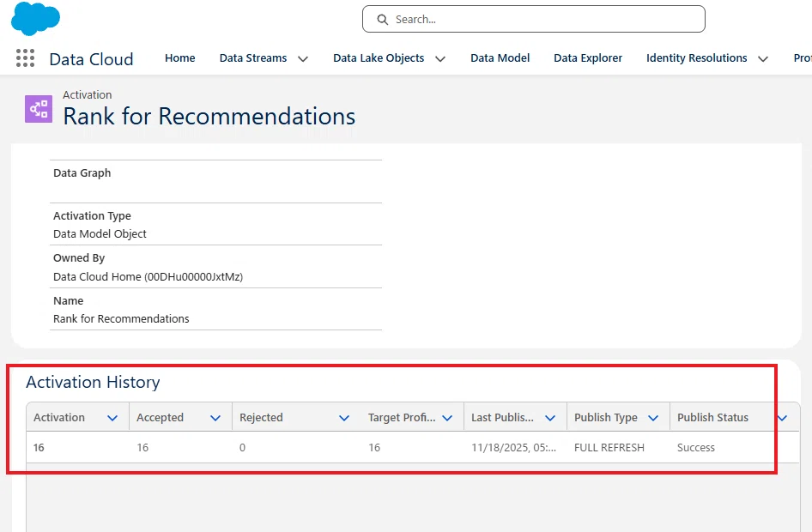Expand the Data Lake Objects dropdown chevron
812x532 pixels.
pos(440,59)
